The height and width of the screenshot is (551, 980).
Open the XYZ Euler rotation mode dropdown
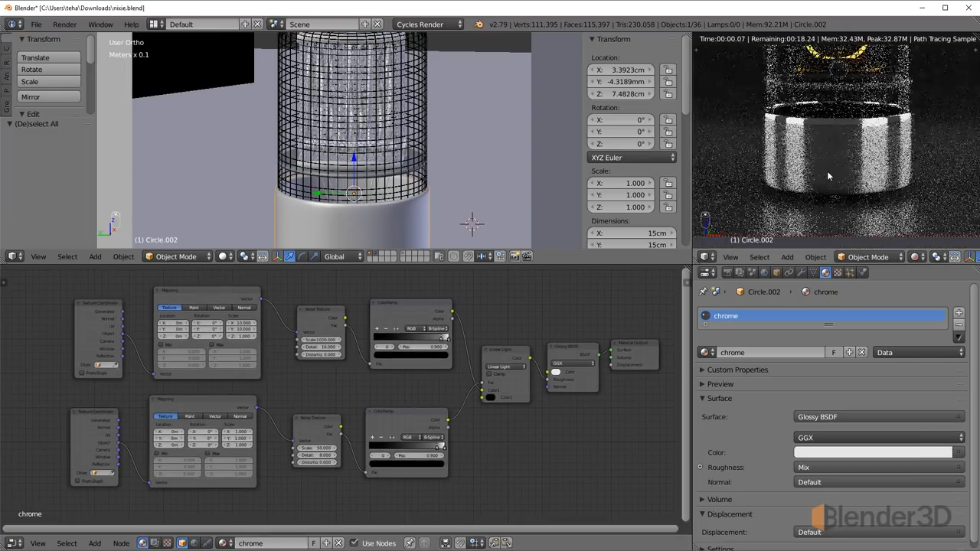tap(632, 158)
